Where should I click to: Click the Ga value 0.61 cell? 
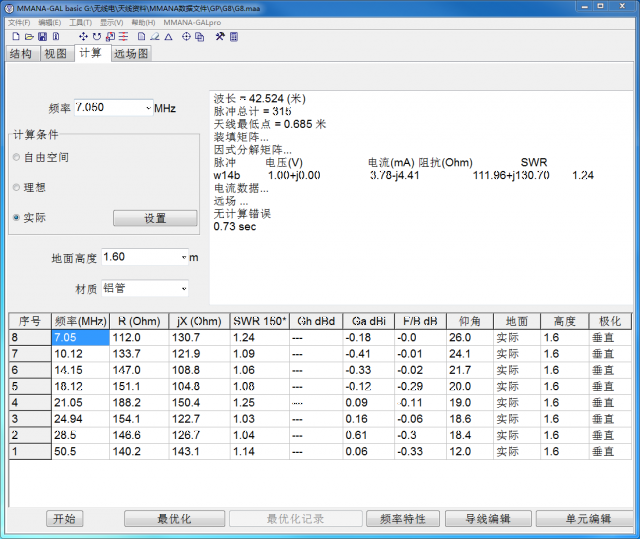[369, 435]
